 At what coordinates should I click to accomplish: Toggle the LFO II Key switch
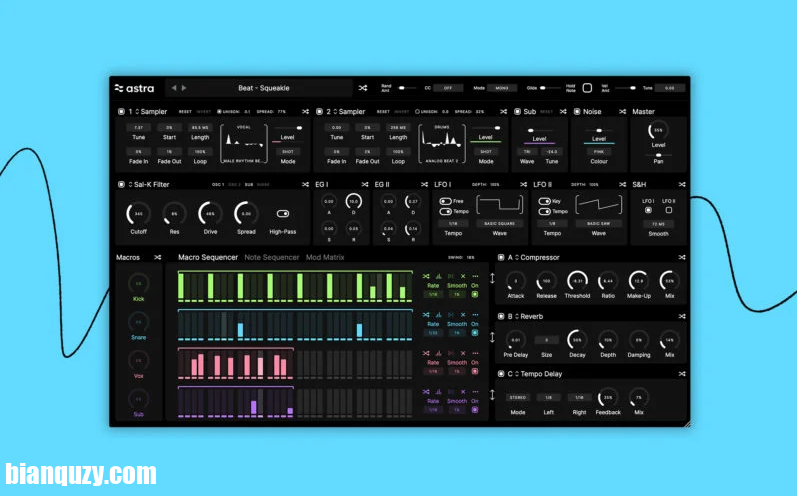tap(544, 201)
